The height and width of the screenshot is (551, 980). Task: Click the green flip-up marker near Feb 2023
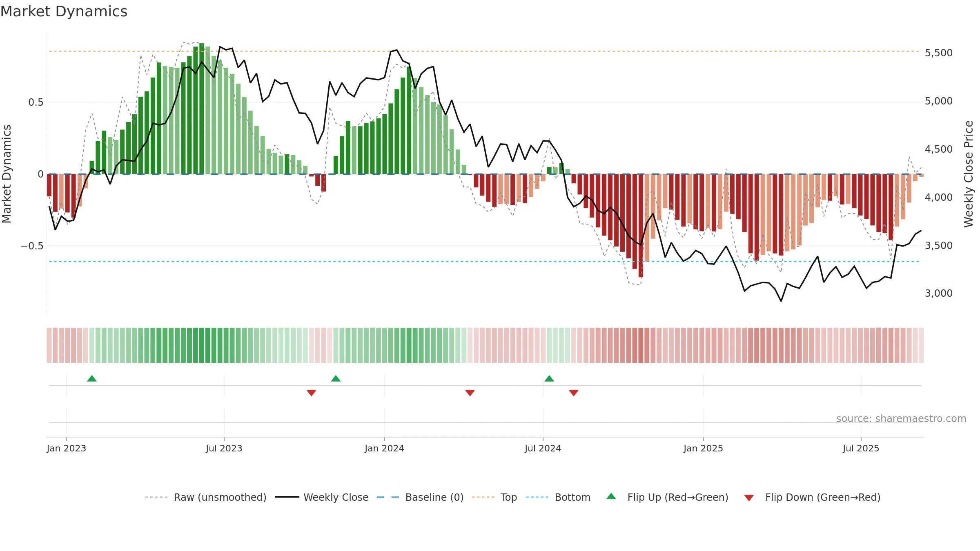click(92, 378)
